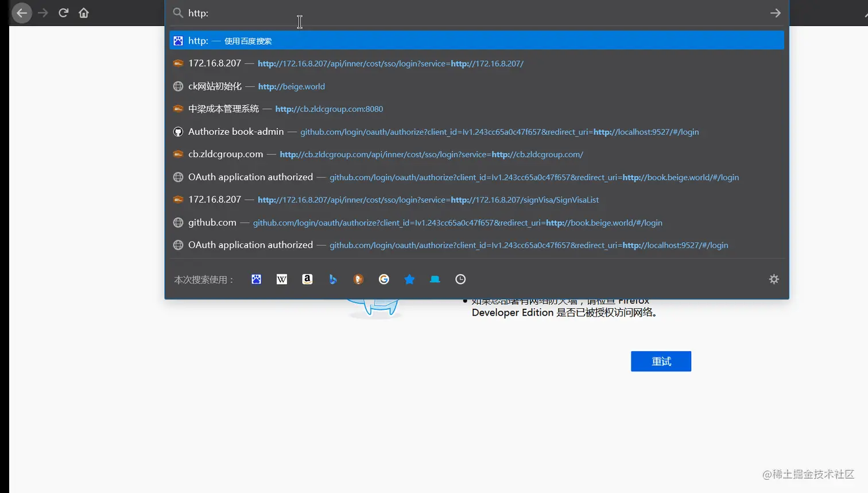Search open tabs using the tab icon
The width and height of the screenshot is (868, 493).
[x=435, y=279]
